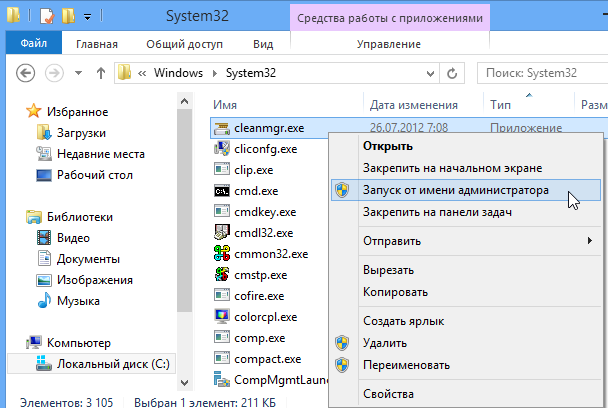Click the shield icon next to Удалить

pos(342,343)
